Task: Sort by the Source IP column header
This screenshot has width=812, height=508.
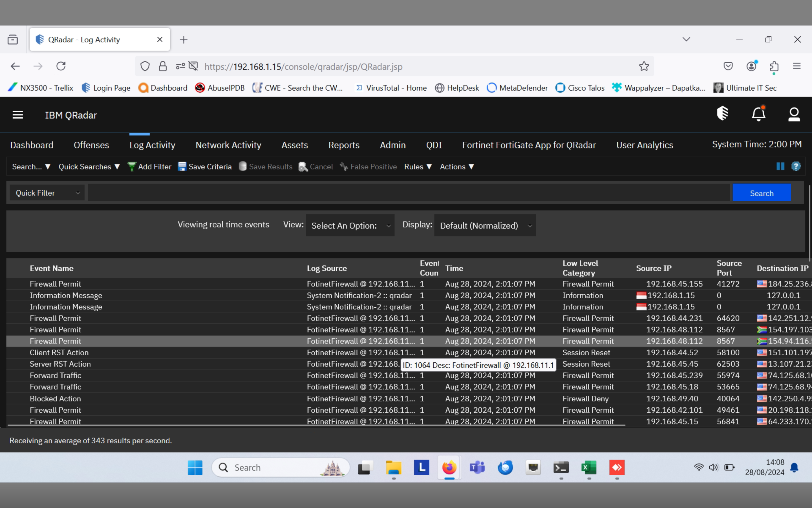Action: coord(654,268)
